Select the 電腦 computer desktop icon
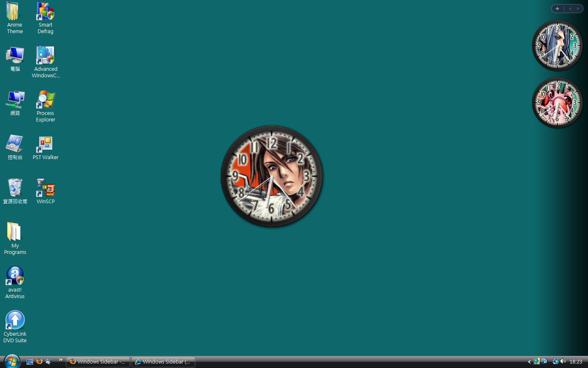The image size is (588, 368). coord(15,59)
